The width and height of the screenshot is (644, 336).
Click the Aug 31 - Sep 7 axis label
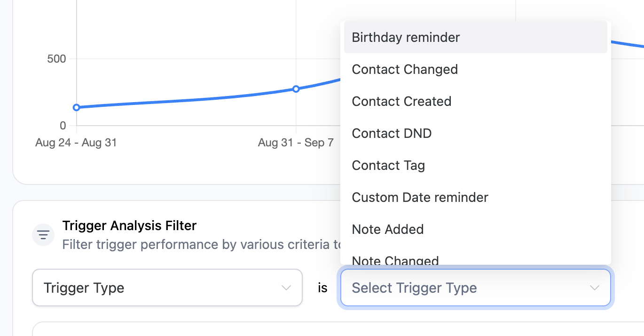296,143
